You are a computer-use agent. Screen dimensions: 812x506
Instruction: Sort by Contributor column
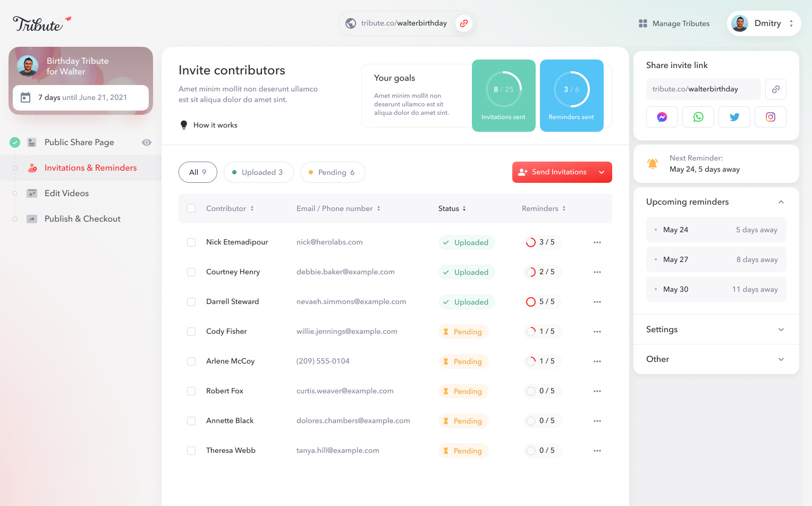pyautogui.click(x=230, y=208)
